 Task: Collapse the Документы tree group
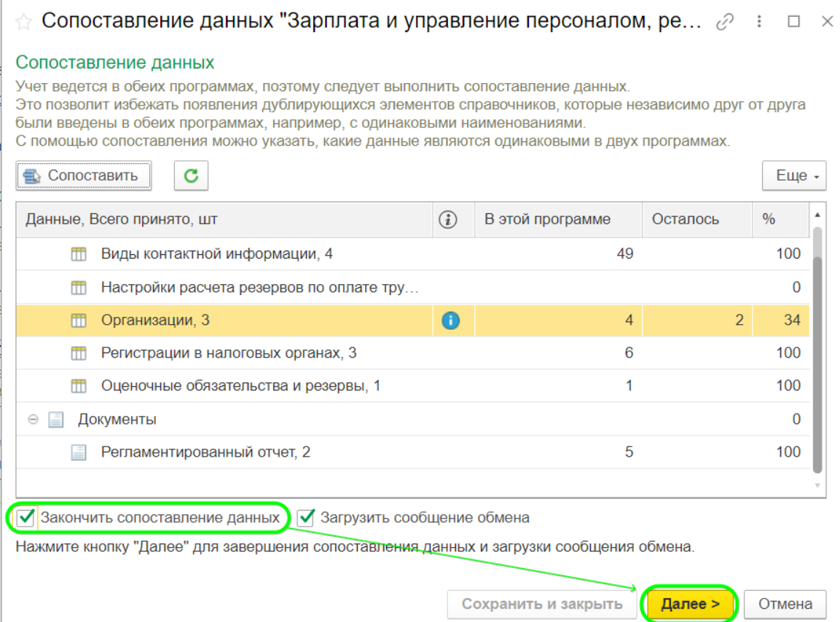33,420
